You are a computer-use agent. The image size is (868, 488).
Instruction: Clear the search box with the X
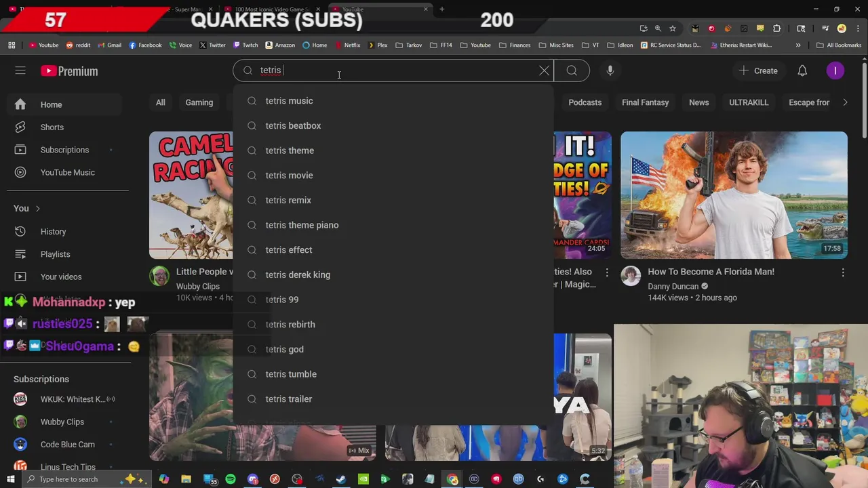tap(544, 70)
